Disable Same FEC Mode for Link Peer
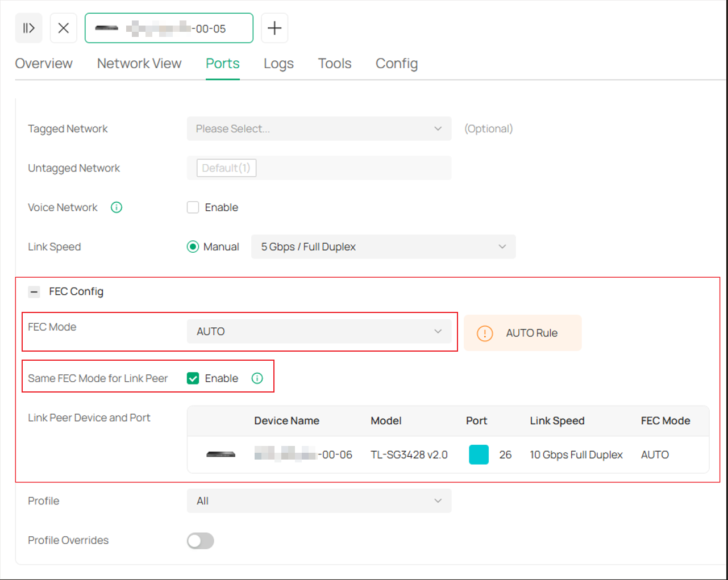The width and height of the screenshot is (728, 580). coord(193,378)
